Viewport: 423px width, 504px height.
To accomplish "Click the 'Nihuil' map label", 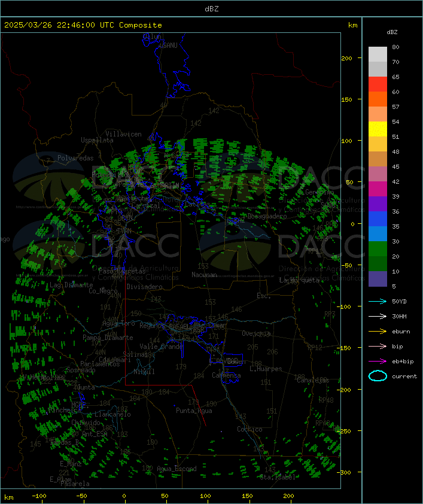I will coord(144,372).
